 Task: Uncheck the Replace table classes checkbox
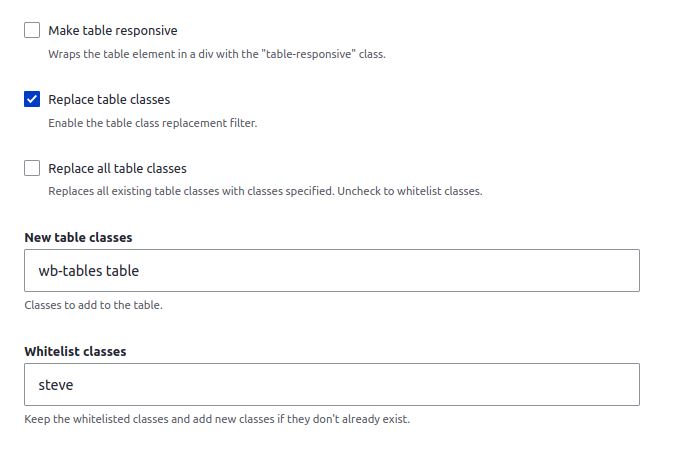[x=32, y=100]
